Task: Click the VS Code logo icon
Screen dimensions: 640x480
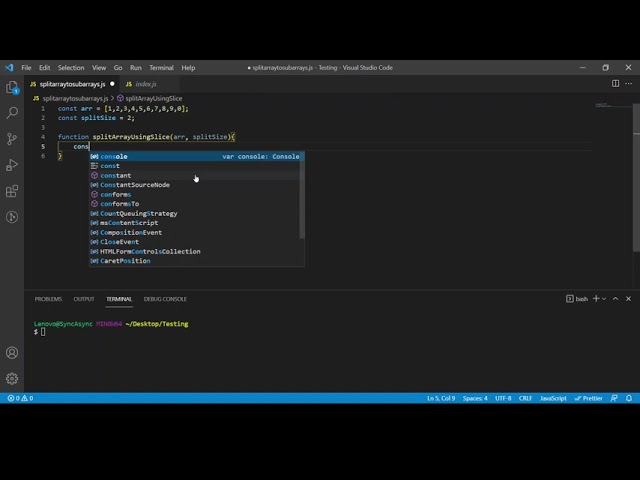Action: [x=9, y=68]
